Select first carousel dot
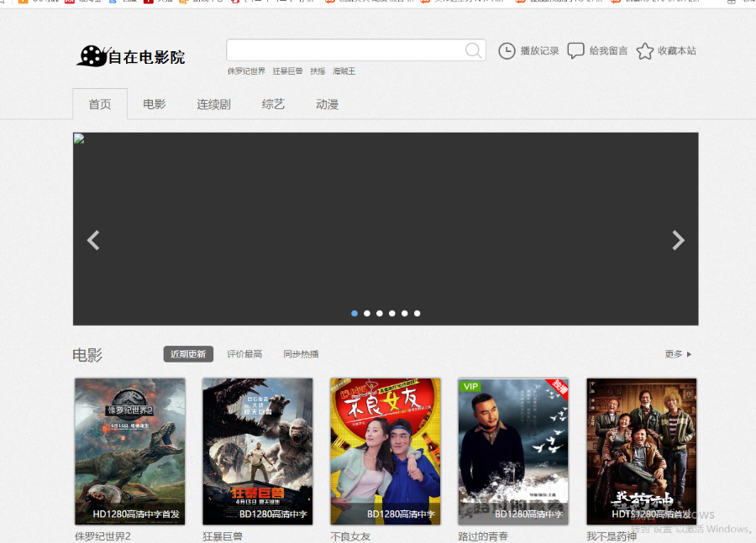Screen dimensions: 756x543 click(354, 314)
